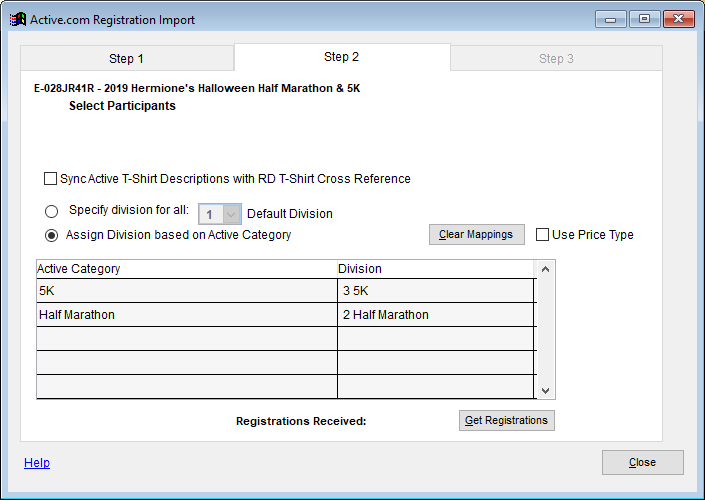This screenshot has width=705, height=500.
Task: Check the Use Price Type box
Action: coord(542,235)
